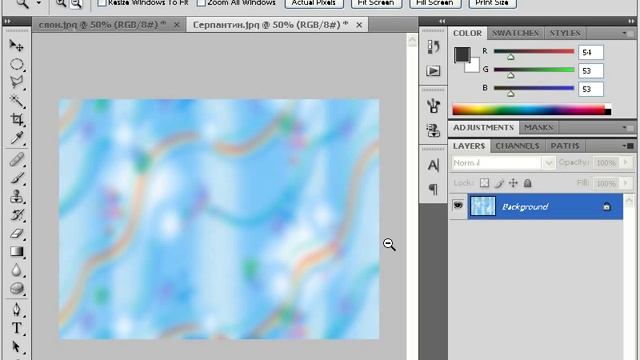Click the Zoom In mode icon
This screenshot has height=360, width=640.
point(61,3)
